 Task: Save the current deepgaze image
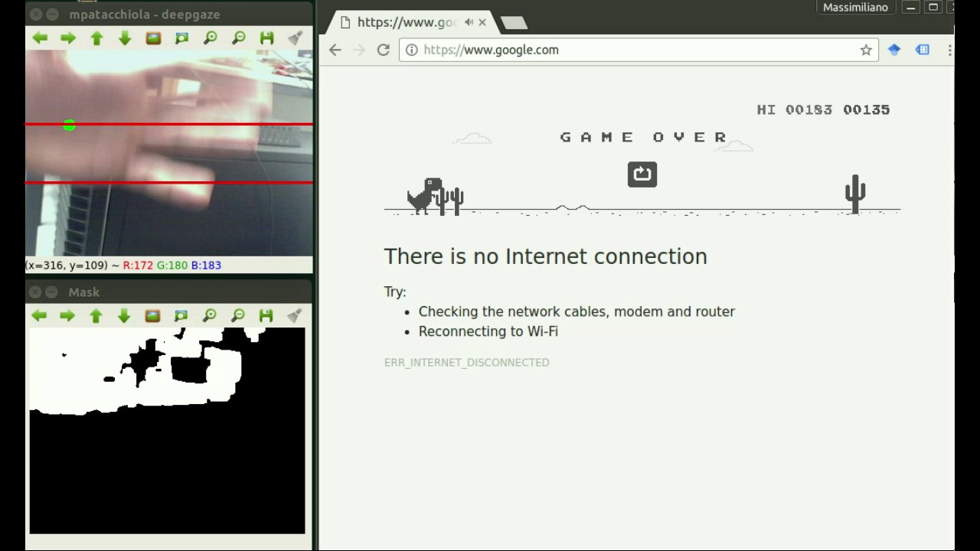(x=266, y=37)
